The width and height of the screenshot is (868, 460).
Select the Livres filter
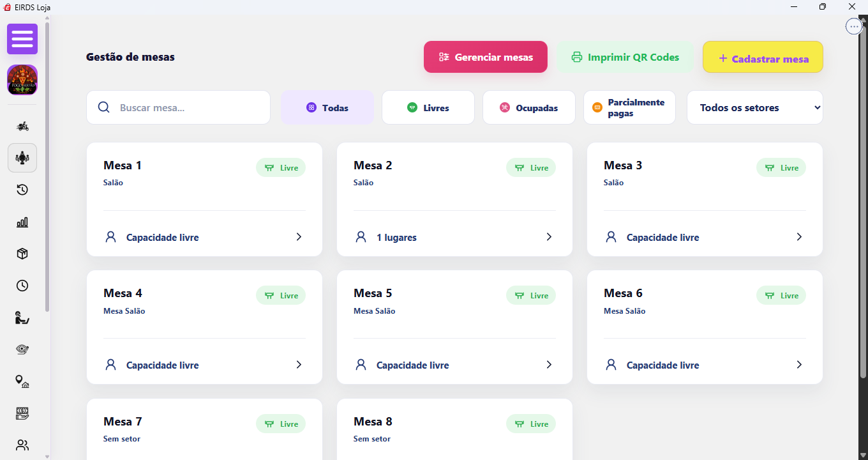(x=428, y=107)
